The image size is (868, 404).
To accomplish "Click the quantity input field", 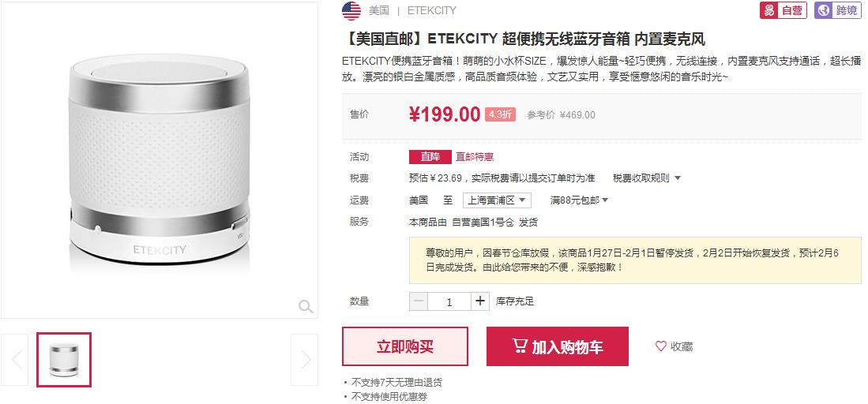I will tap(449, 301).
